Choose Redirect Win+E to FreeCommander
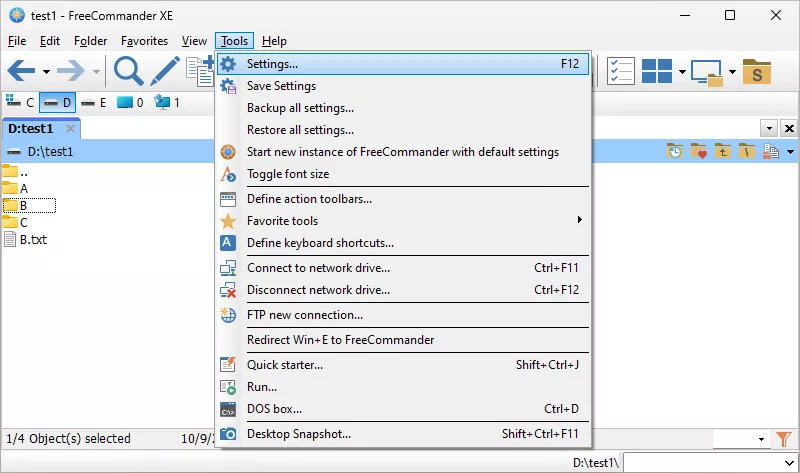The width and height of the screenshot is (800, 473). [403, 339]
